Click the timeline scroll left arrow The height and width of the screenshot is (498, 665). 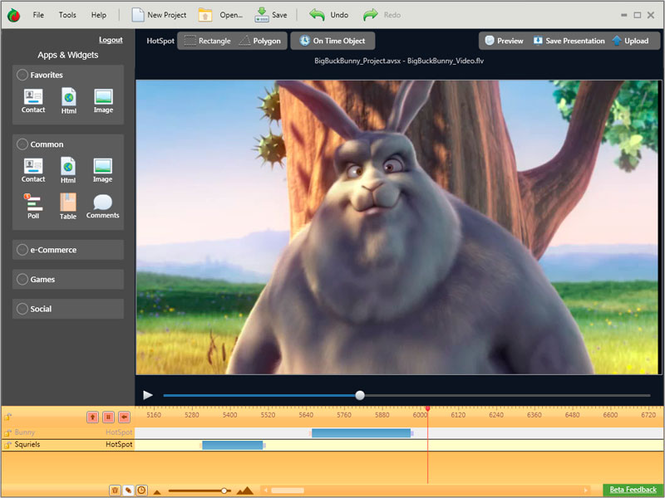tap(266, 490)
